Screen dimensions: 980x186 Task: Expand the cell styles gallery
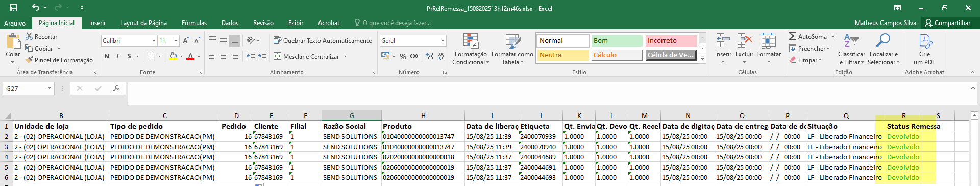pos(702,59)
